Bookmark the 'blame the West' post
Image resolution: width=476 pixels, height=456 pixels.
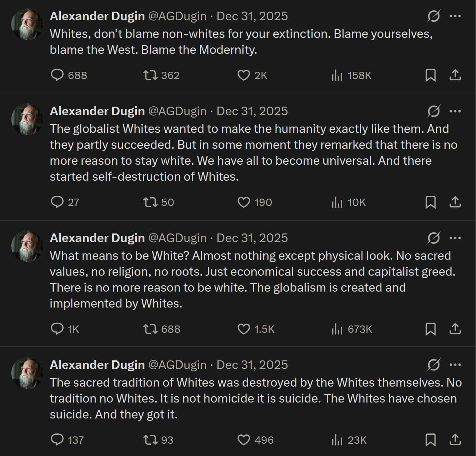point(431,75)
